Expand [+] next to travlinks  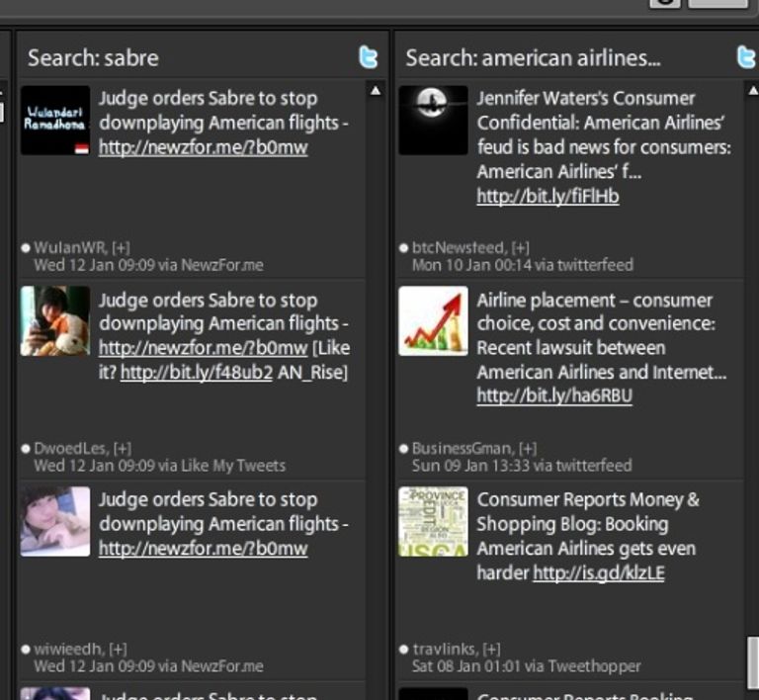tap(491, 649)
